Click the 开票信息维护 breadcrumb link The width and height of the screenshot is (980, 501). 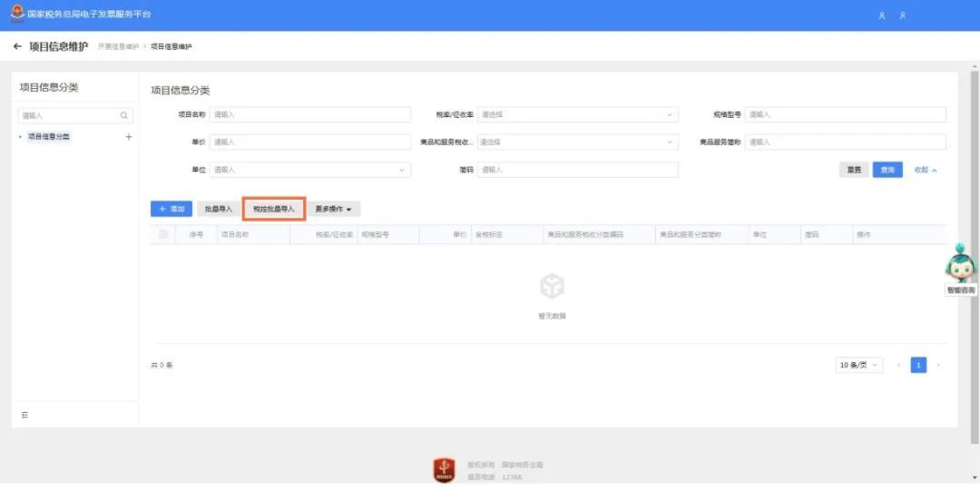pos(118,47)
